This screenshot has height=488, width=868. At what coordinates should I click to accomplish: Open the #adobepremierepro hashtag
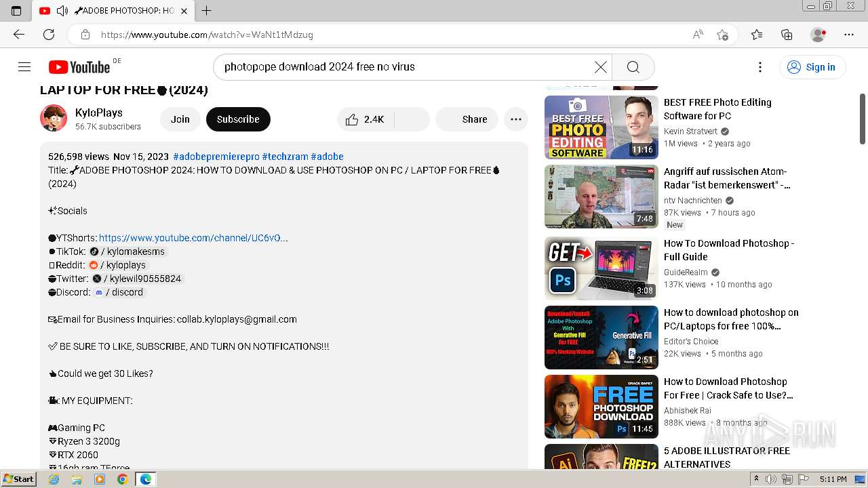pyautogui.click(x=216, y=157)
